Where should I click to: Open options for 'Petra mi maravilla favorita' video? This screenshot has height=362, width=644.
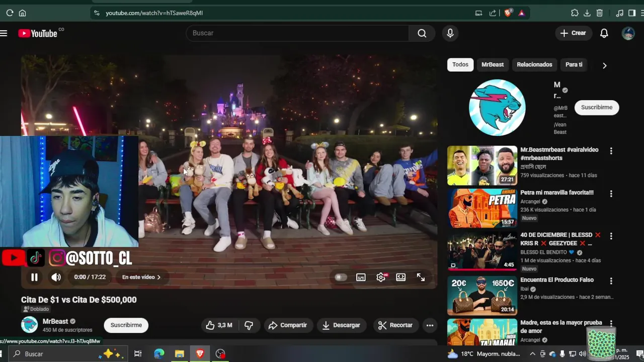pos(611,194)
